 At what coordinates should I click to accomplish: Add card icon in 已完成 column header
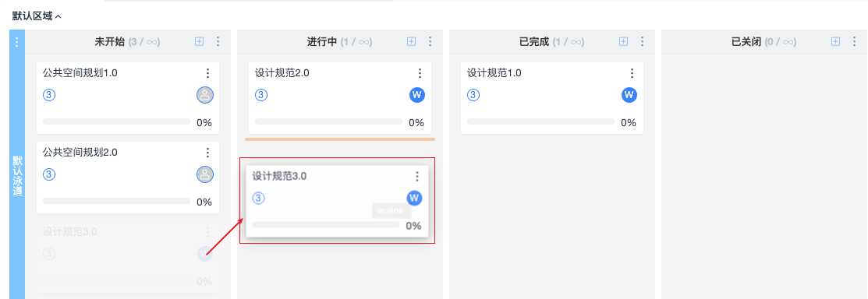pyautogui.click(x=623, y=41)
